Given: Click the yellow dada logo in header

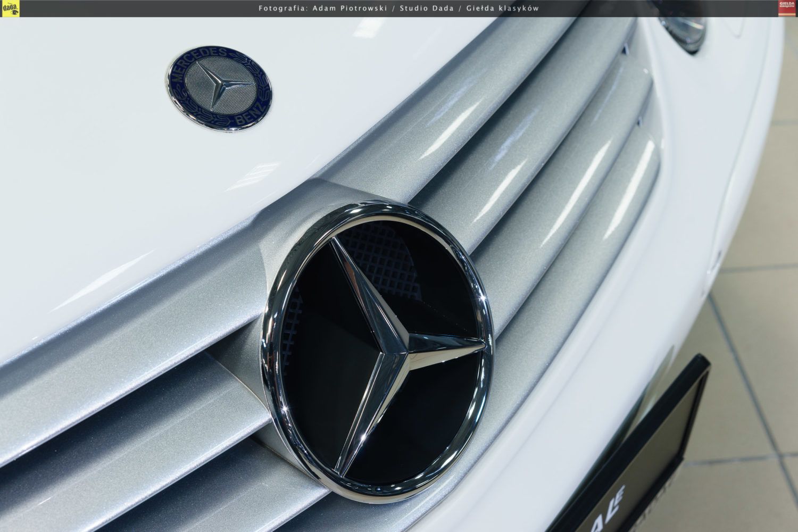Looking at the screenshot, I should tap(10, 9).
